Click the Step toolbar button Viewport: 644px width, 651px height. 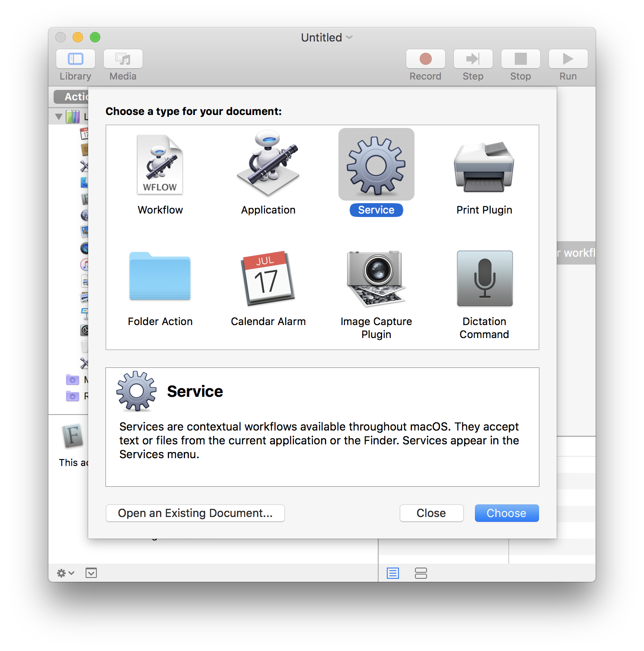473,59
